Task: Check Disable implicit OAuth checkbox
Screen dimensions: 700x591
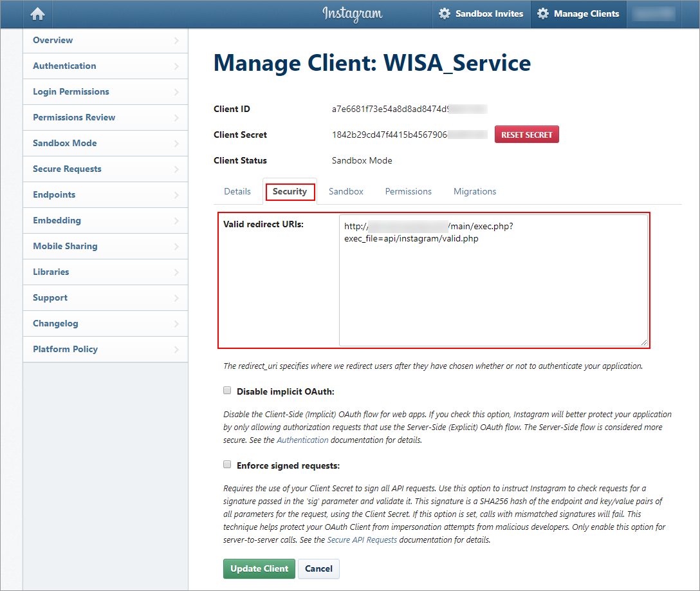Action: click(227, 390)
